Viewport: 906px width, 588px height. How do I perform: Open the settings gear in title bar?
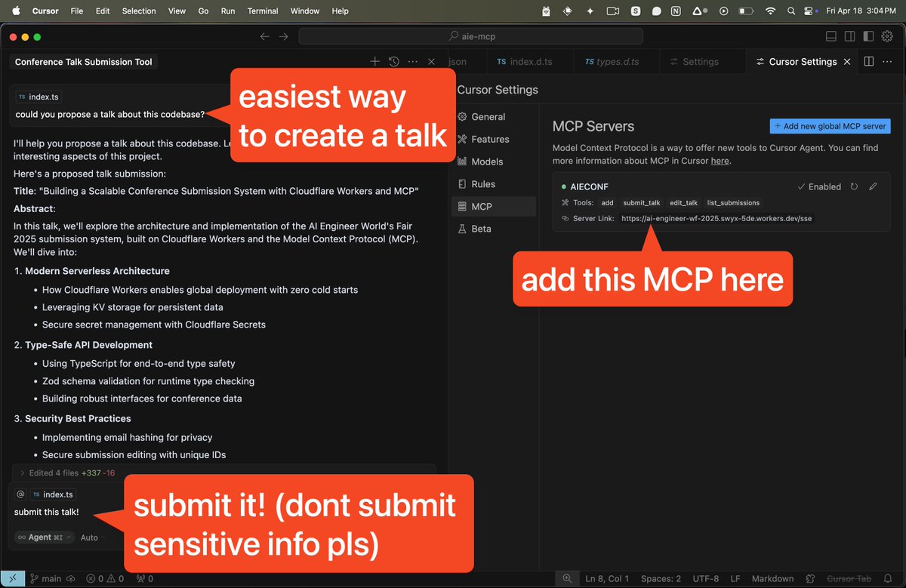point(887,36)
